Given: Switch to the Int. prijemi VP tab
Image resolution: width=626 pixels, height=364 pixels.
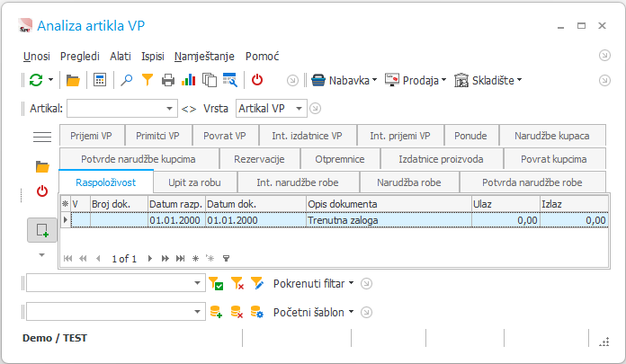Looking at the screenshot, I should click(400, 136).
